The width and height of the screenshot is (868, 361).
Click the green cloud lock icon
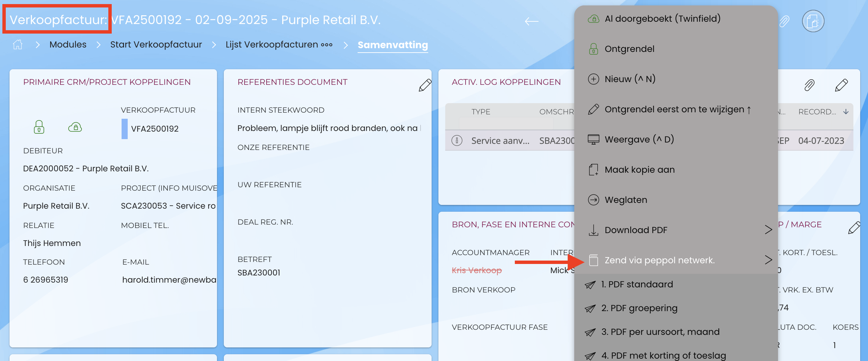75,127
